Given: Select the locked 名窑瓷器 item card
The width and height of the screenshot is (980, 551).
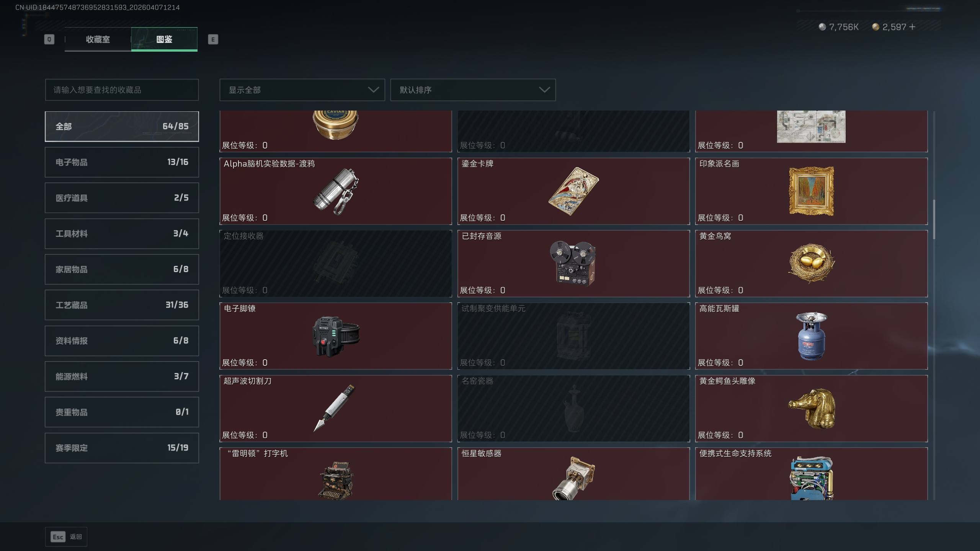Looking at the screenshot, I should pos(573,408).
